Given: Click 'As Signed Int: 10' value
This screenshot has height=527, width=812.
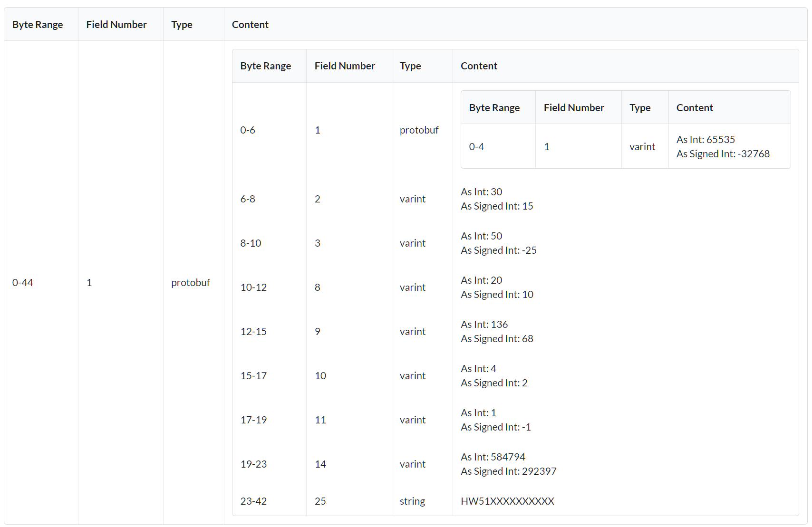Looking at the screenshot, I should tap(497, 294).
